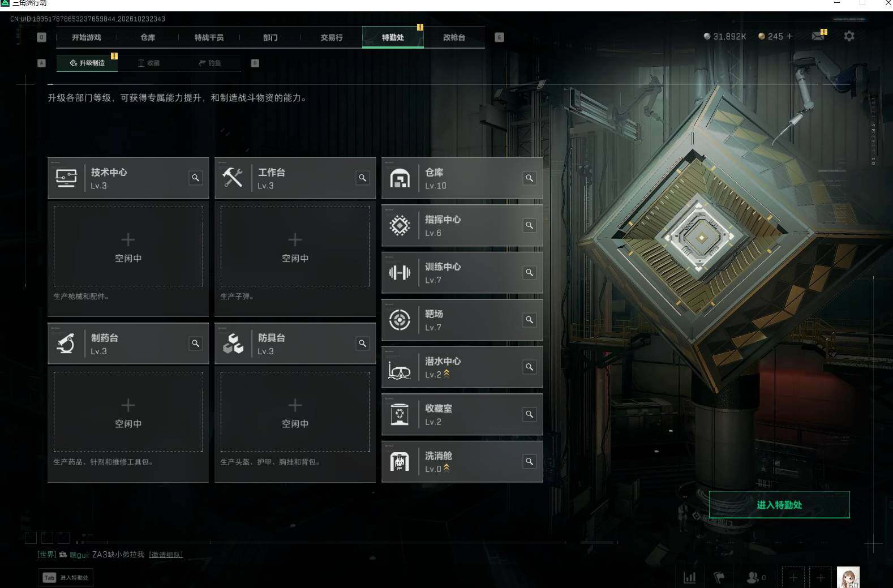This screenshot has width=893, height=588.
Task: Click the 洗消舱 Lv.0 facility card
Action: click(x=462, y=462)
